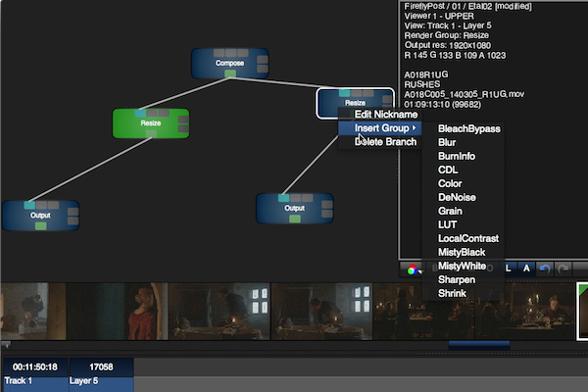Select the outlined Resize node header

pyautogui.click(x=355, y=102)
